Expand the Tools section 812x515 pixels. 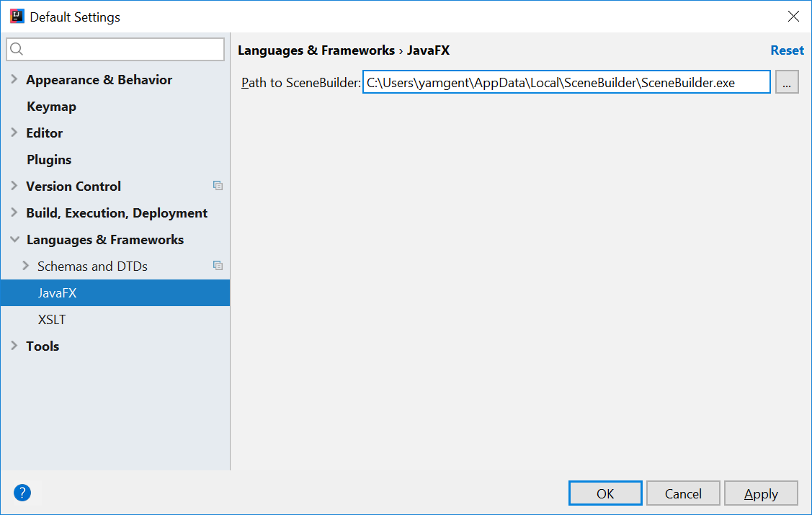pyautogui.click(x=12, y=346)
